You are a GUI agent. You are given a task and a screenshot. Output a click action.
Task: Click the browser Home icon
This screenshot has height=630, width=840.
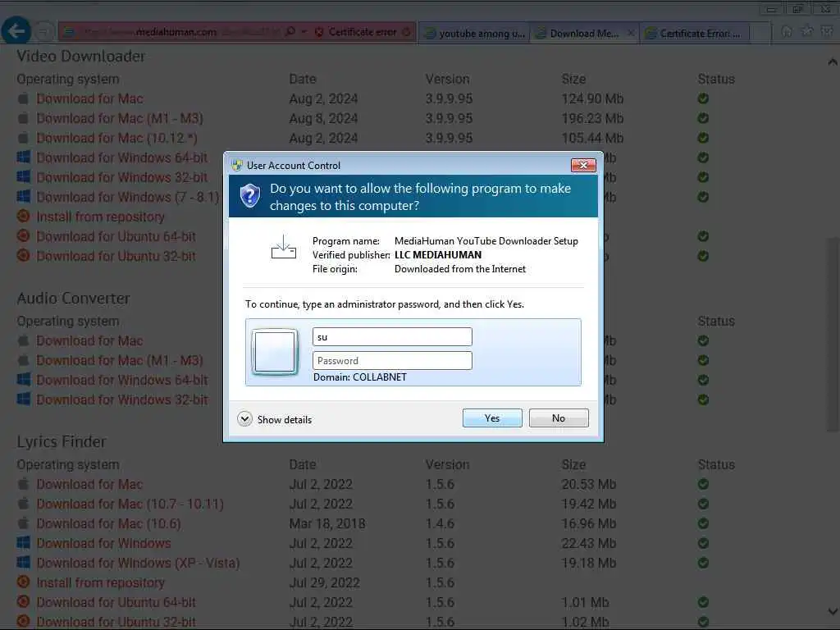pos(787,32)
